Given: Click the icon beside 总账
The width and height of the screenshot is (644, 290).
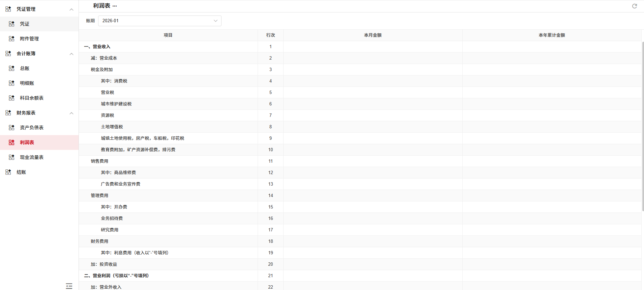Looking at the screenshot, I should 11,68.
